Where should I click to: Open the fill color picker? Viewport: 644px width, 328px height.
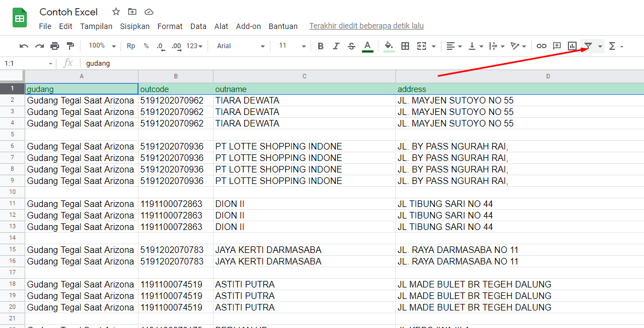(389, 47)
